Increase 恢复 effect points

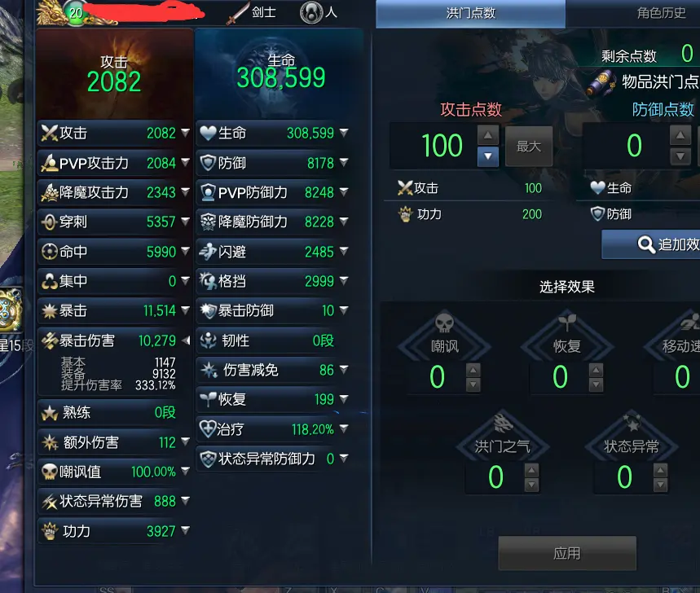596,370
